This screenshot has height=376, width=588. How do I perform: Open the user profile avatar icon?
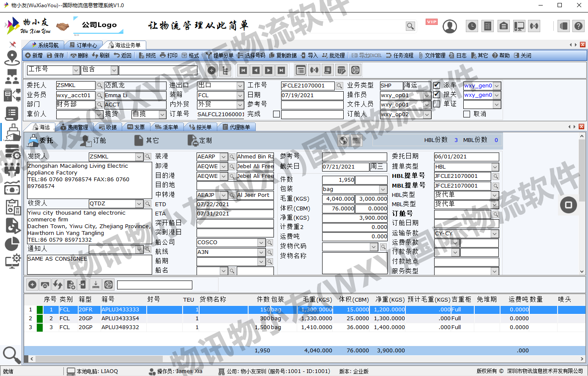click(x=450, y=26)
